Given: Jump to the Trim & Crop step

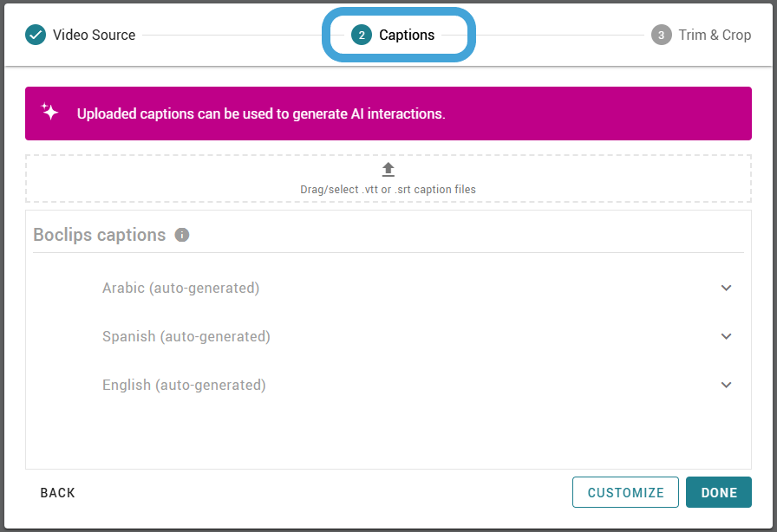Looking at the screenshot, I should click(x=715, y=35).
